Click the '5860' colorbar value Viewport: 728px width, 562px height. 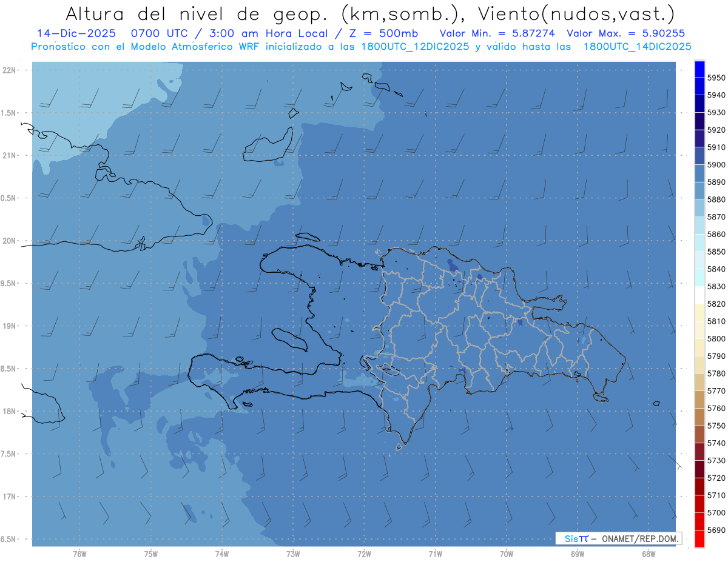click(716, 234)
